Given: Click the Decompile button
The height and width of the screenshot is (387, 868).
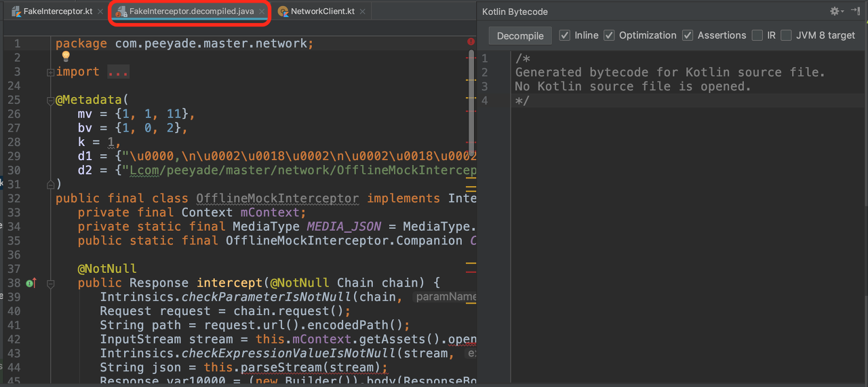Looking at the screenshot, I should click(520, 36).
